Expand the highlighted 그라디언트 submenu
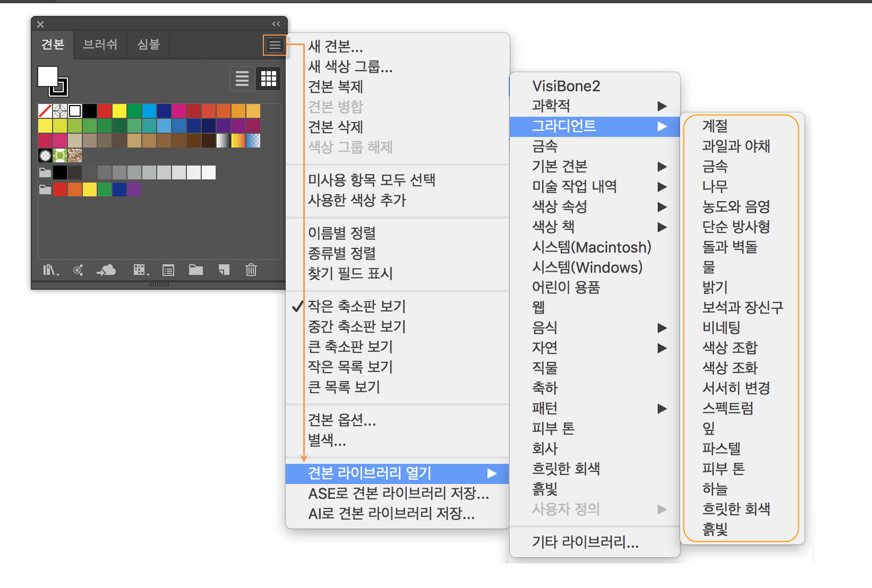 pos(595,126)
